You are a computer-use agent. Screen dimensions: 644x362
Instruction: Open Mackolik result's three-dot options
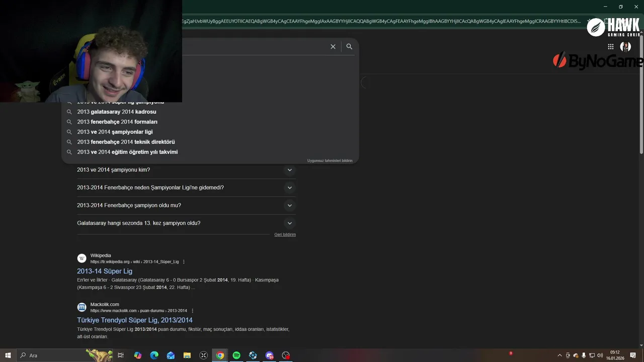pos(192,311)
